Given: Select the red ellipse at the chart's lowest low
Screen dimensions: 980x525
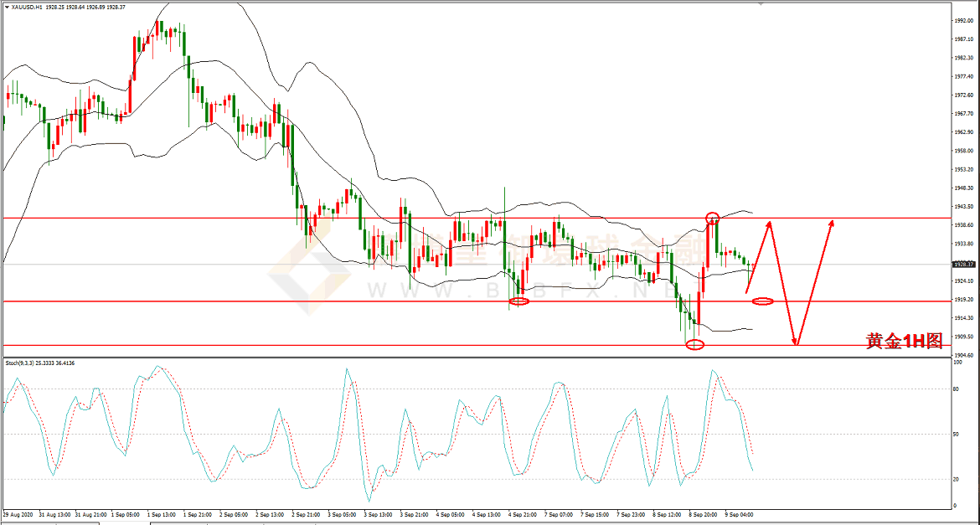Looking at the screenshot, I should (x=694, y=344).
